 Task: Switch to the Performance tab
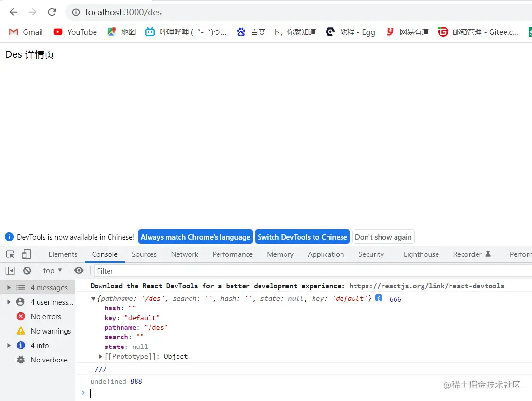coord(232,254)
